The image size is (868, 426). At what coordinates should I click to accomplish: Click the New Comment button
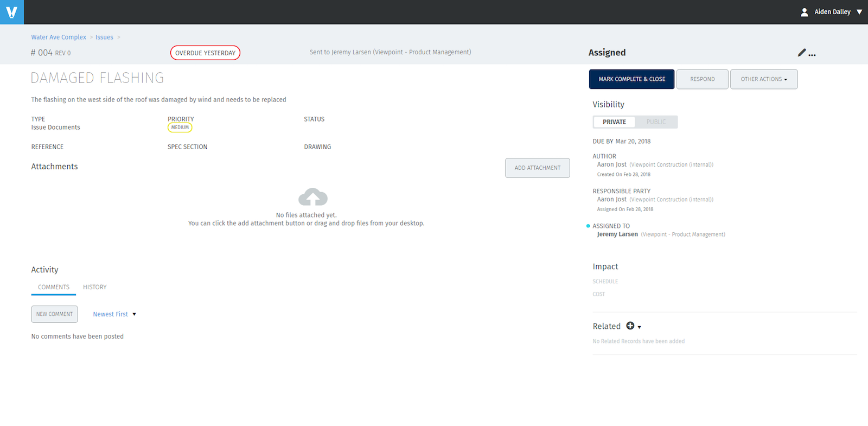click(x=54, y=314)
